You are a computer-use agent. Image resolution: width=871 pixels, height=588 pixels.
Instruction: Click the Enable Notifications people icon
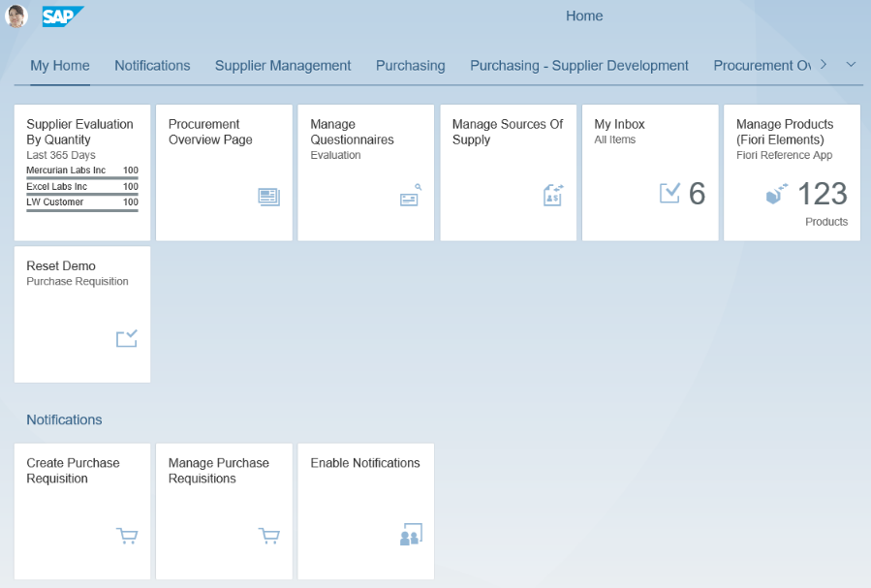click(x=411, y=535)
